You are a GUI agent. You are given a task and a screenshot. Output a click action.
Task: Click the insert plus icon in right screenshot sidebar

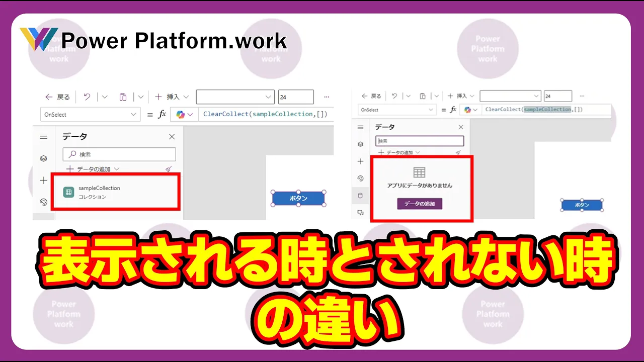click(x=360, y=161)
